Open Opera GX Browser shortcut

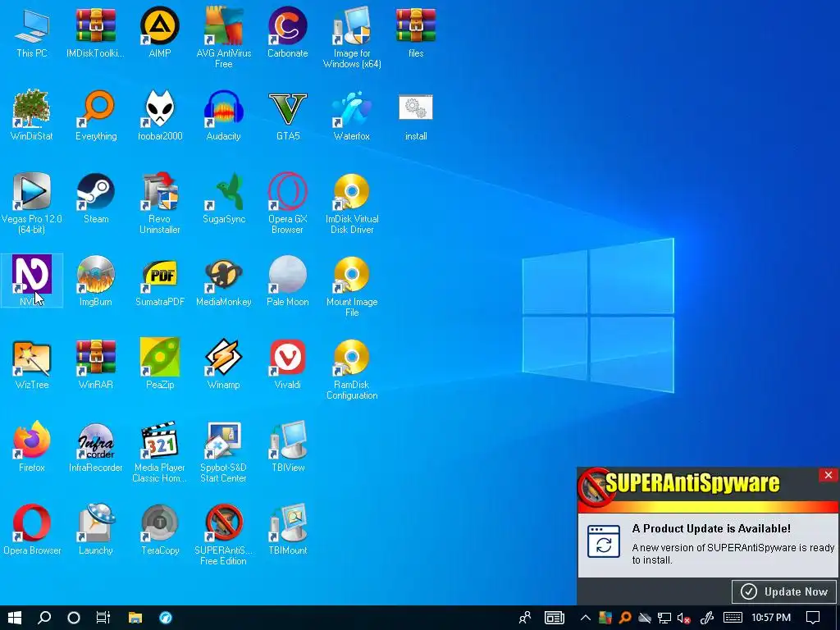pos(288,203)
